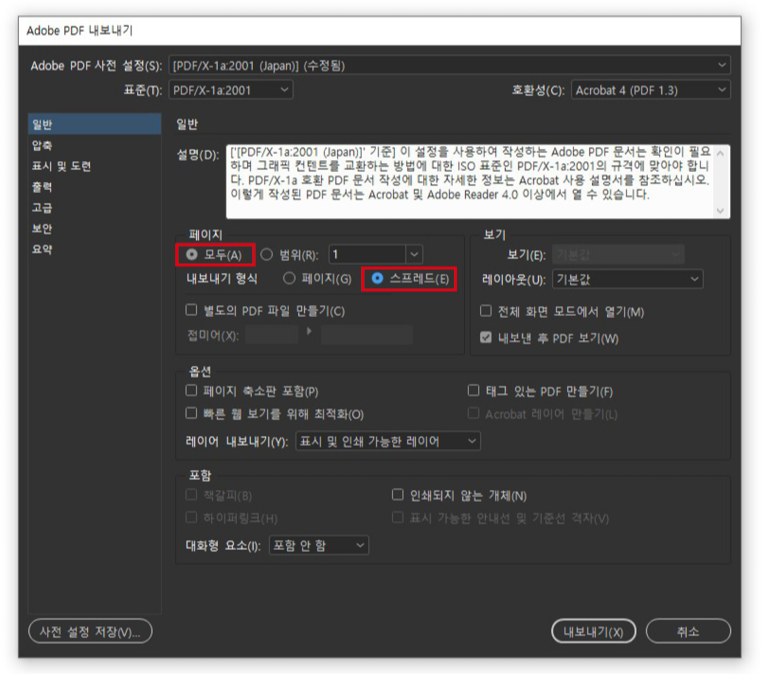Screen dimensions: 764x674
Task: Click the disabled 접미어(X) suffix field
Action: [x=272, y=335]
